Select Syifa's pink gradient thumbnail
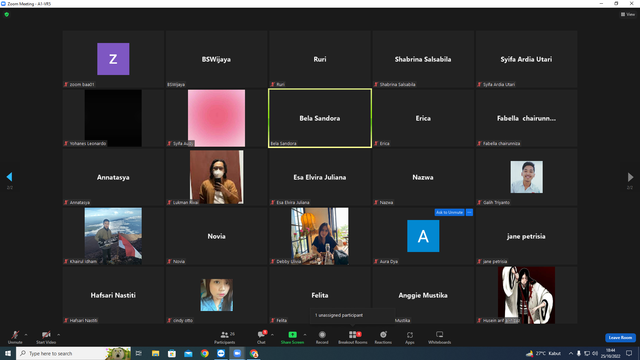Screen dimensions: 640x360 click(x=216, y=118)
